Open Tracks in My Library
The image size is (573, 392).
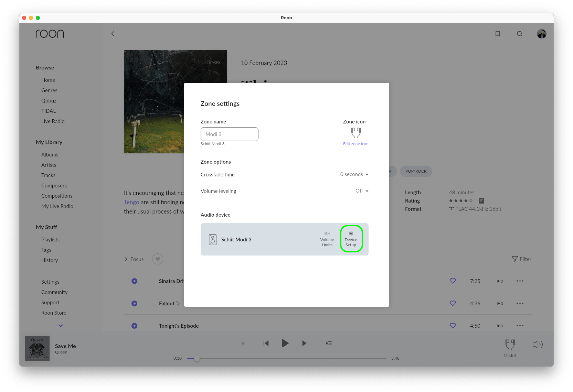pyautogui.click(x=48, y=175)
